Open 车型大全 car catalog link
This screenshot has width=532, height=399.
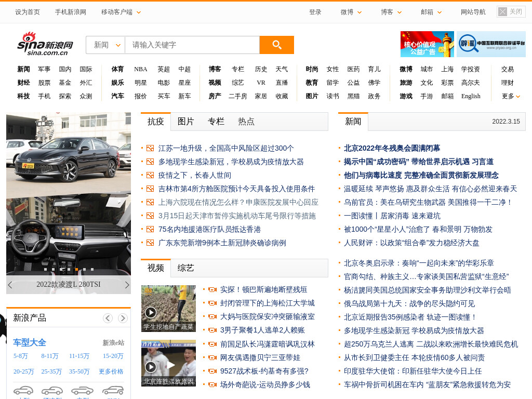pos(30,343)
